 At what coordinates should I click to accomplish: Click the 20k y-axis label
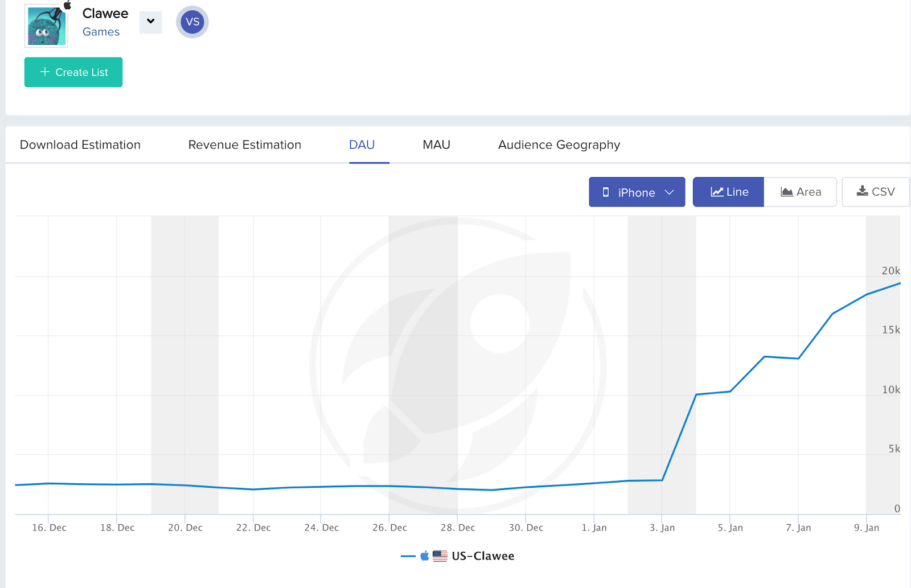[891, 271]
